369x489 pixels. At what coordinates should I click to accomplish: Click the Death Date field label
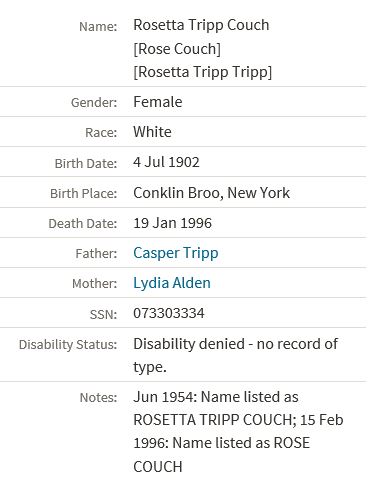83,224
